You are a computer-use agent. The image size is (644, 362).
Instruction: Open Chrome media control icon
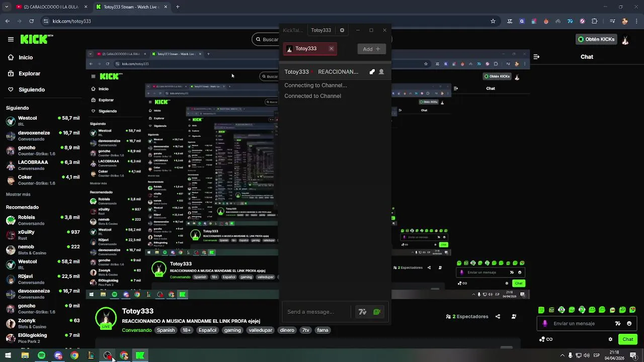tap(612, 21)
